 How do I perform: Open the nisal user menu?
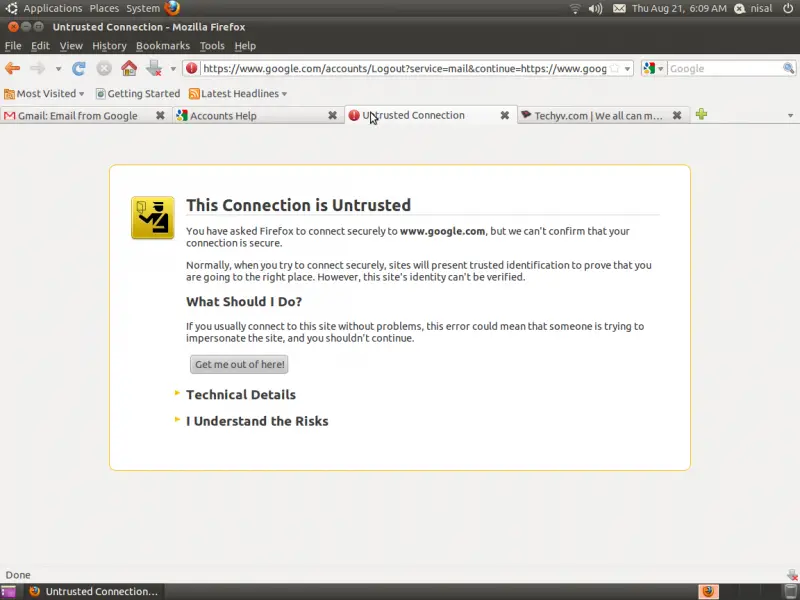754,8
